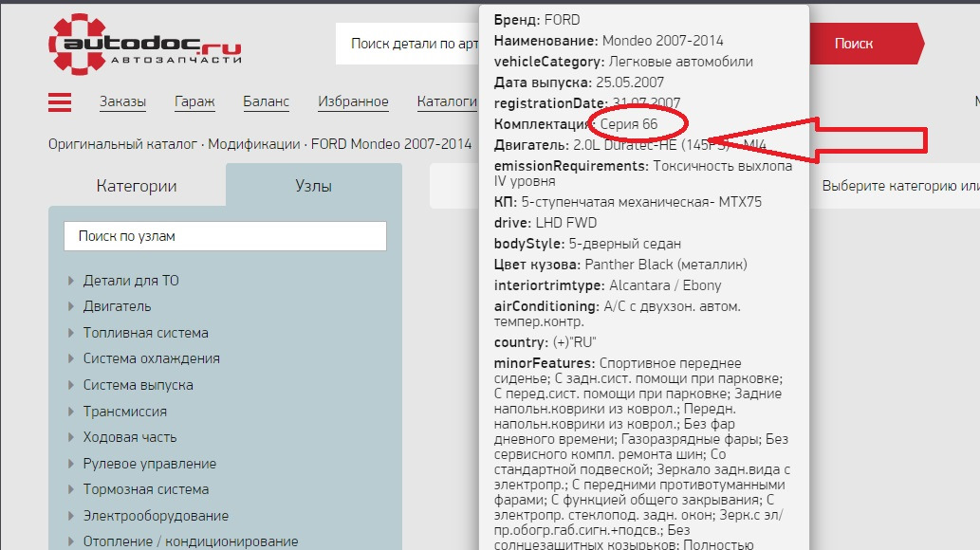Open the Заказы menu link

pos(122,102)
